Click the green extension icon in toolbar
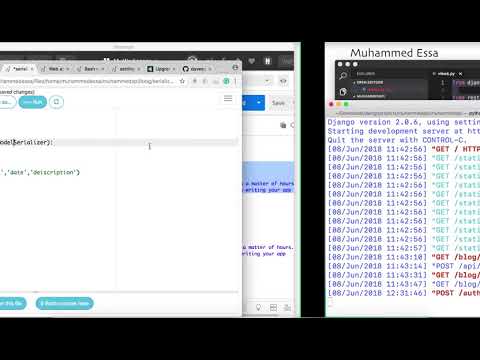Viewport: 480px width, 360px height. 226,81
